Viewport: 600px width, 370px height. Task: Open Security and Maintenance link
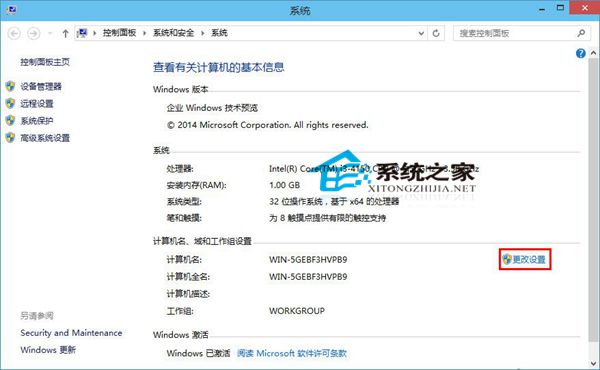pos(71,333)
